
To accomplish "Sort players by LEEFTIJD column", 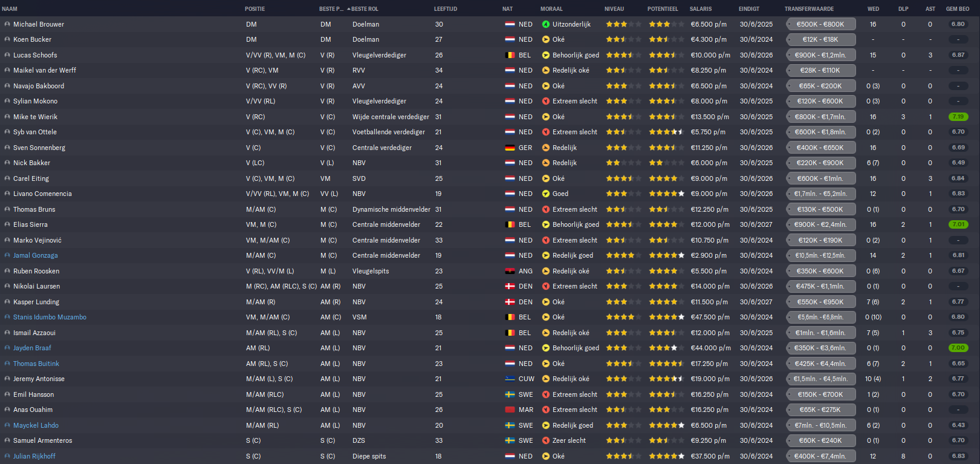I will click(x=446, y=9).
